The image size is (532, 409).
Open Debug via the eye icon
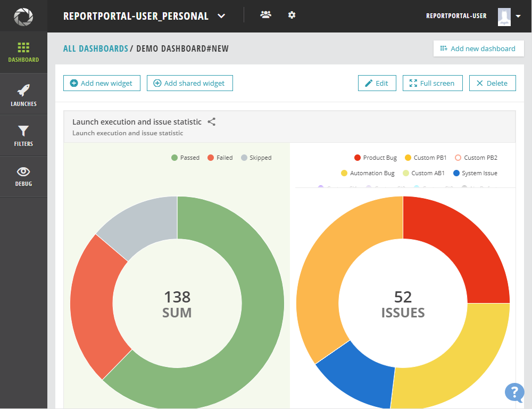point(23,171)
